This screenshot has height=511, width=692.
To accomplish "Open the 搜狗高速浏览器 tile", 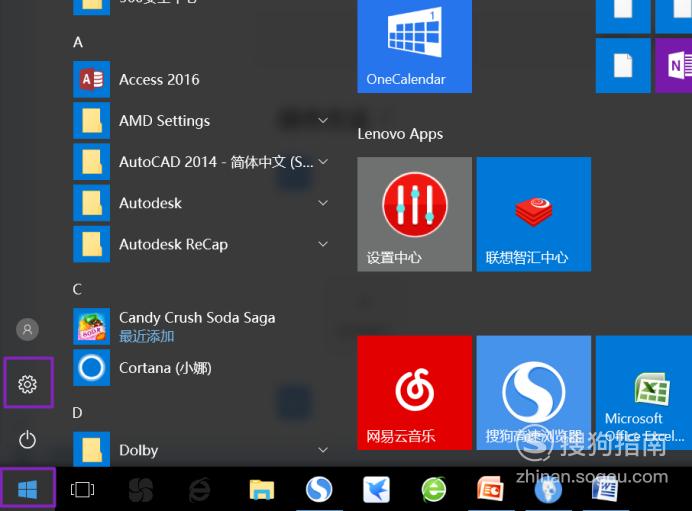I will 534,393.
